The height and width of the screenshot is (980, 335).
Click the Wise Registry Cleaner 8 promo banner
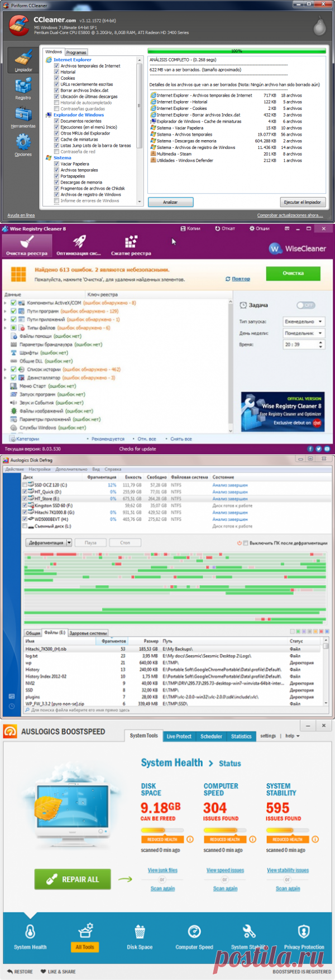tap(282, 412)
